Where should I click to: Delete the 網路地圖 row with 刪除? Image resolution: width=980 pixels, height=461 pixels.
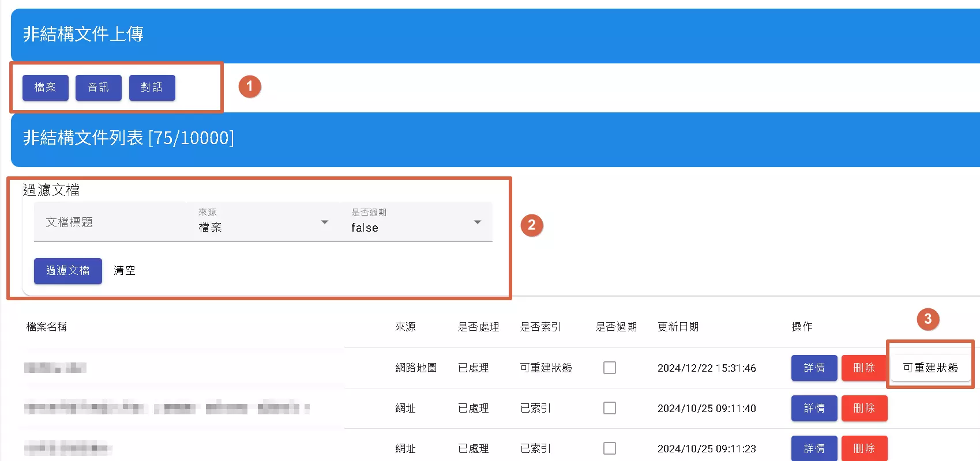coord(864,368)
